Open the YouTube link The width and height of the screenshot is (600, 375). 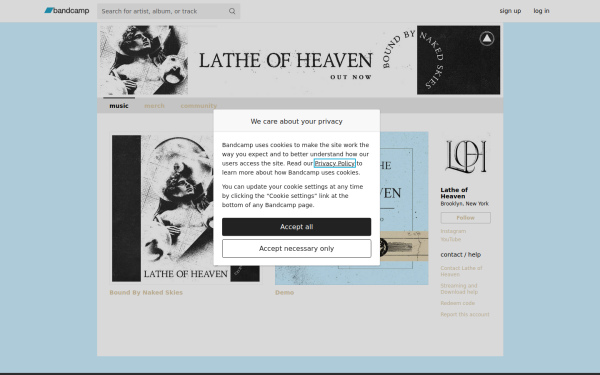coord(451,239)
